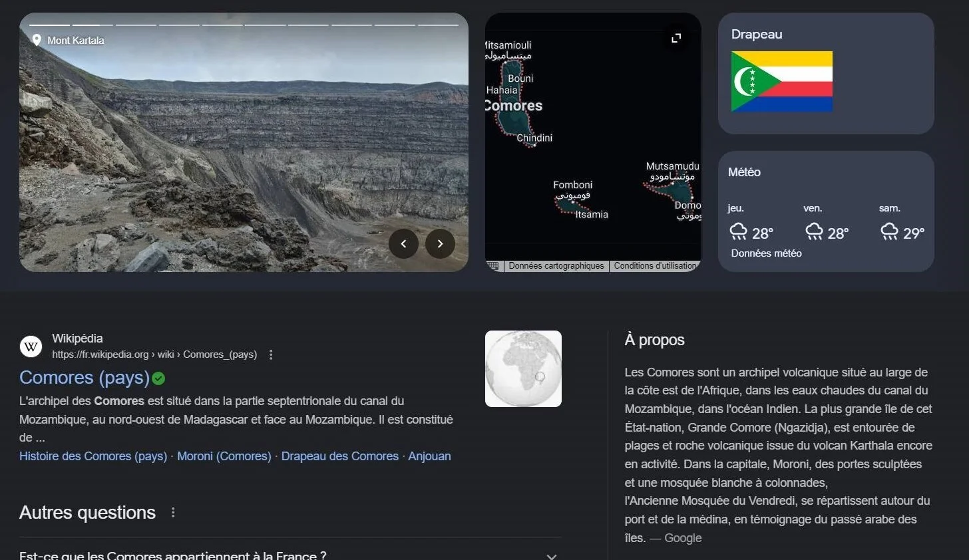Click the rain cloud icon for ven.
Viewport: 969px width, 560px height.
pyautogui.click(x=814, y=231)
